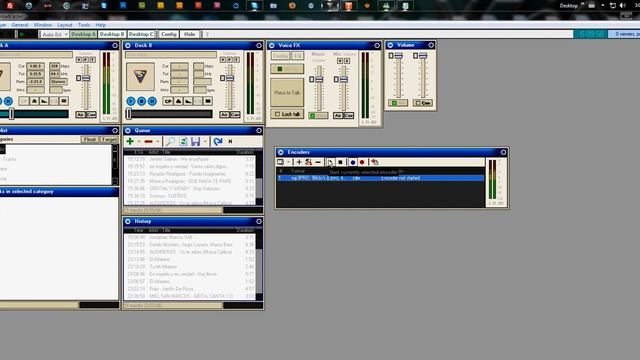This screenshot has height=360, width=640.
Task: Click the Encoders configure encoder person icon
Action: pos(308,162)
